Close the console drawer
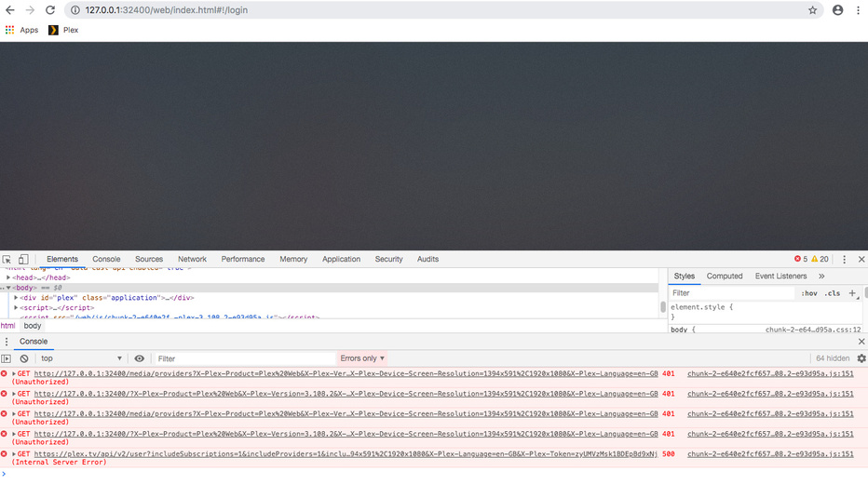 (861, 342)
